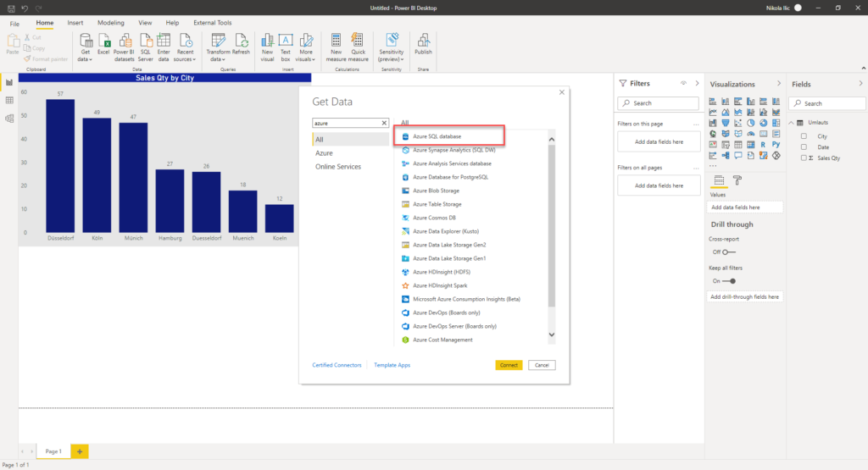The width and height of the screenshot is (868, 470).
Task: Select the pie chart visualization
Action: (751, 123)
